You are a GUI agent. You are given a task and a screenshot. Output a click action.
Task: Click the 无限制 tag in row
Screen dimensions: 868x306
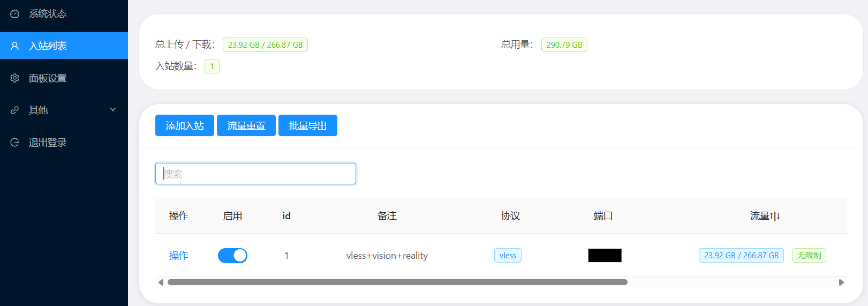[x=809, y=256]
